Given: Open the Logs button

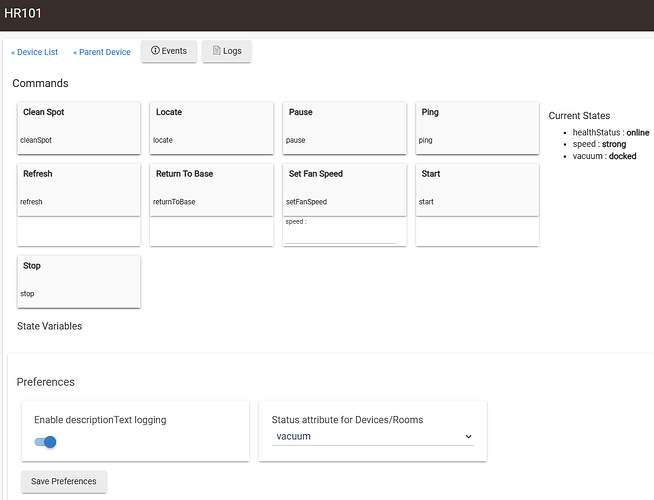Looking at the screenshot, I should (227, 51).
